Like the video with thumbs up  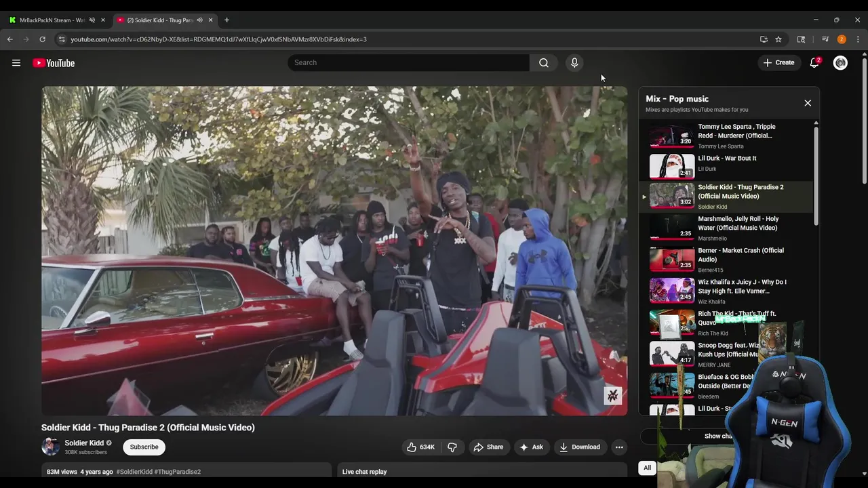click(x=420, y=447)
